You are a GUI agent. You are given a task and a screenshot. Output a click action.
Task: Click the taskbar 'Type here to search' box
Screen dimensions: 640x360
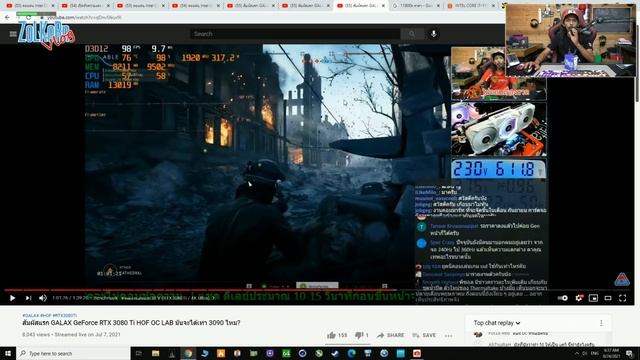pos(73,353)
